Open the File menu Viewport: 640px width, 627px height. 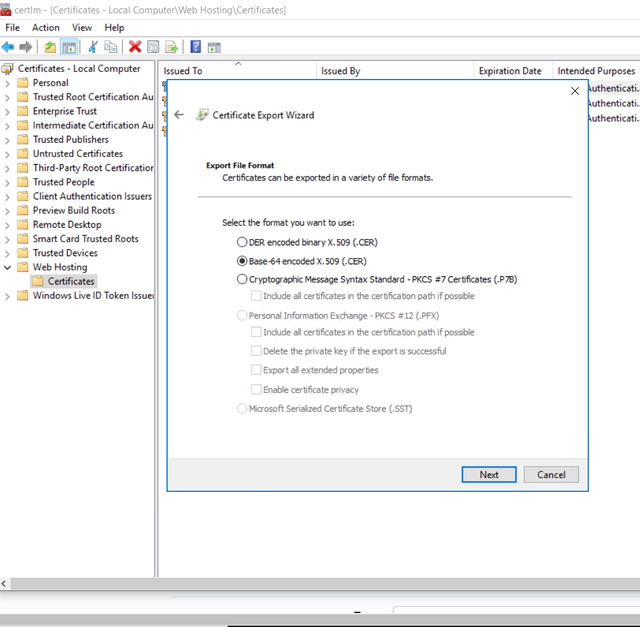pos(12,27)
